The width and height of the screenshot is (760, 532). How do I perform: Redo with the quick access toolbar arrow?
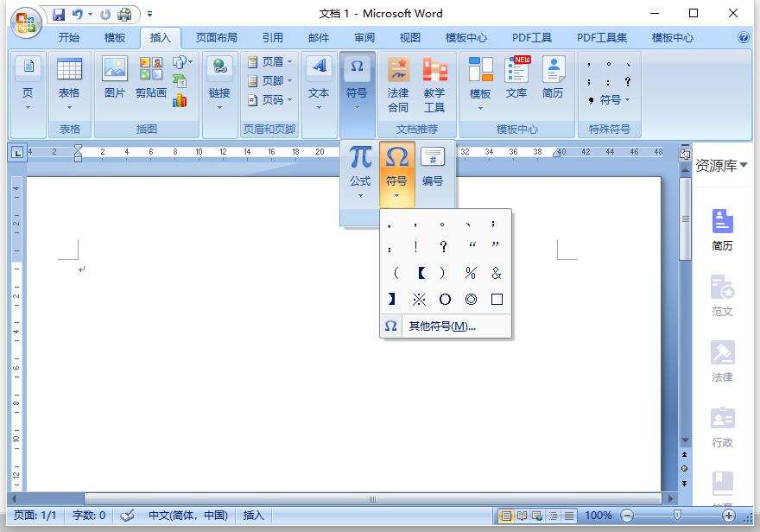tap(105, 15)
